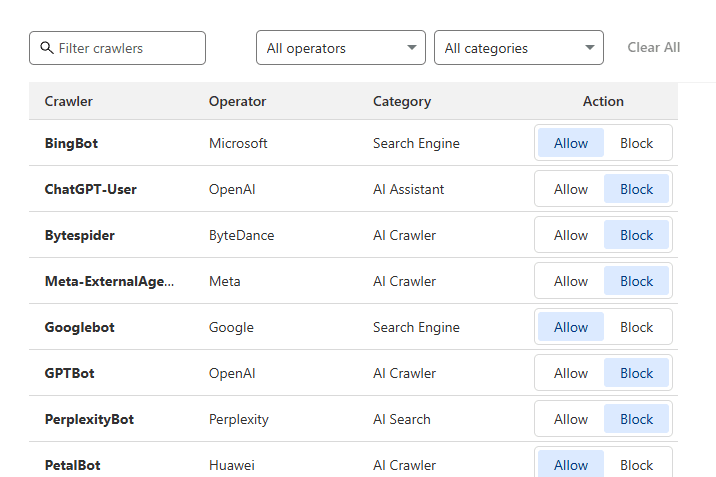
Task: Select the PerplexityBot crawler name
Action: pos(89,419)
